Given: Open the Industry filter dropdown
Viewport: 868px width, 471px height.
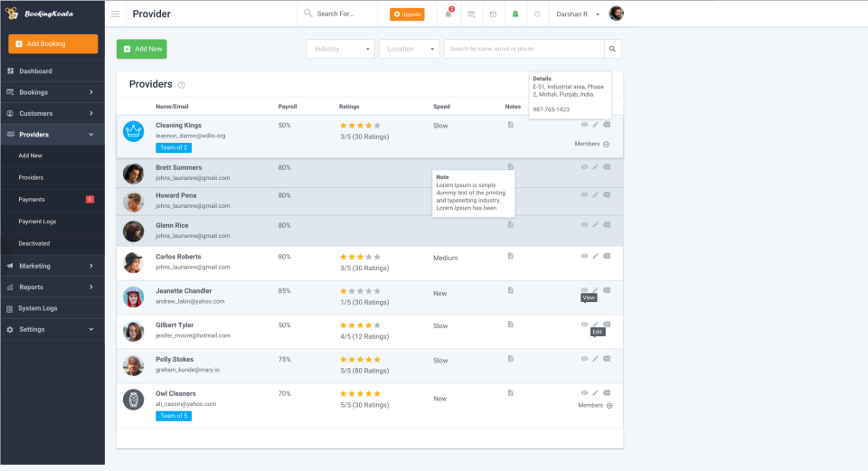Looking at the screenshot, I should [x=341, y=49].
